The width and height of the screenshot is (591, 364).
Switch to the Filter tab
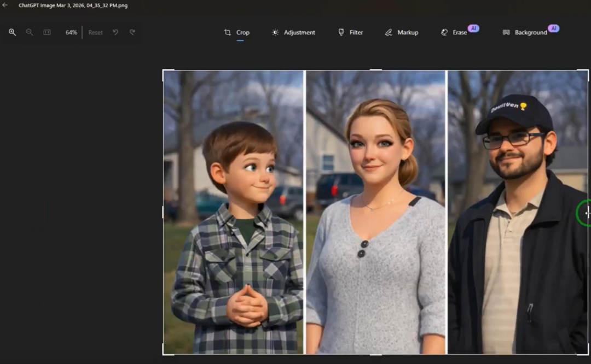click(x=350, y=32)
